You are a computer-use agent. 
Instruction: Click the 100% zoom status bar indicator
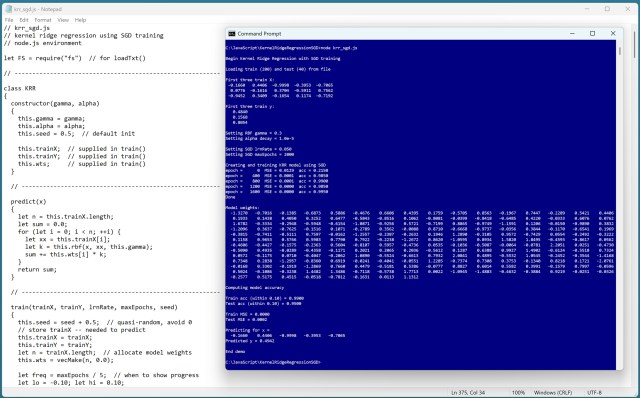click(x=518, y=392)
